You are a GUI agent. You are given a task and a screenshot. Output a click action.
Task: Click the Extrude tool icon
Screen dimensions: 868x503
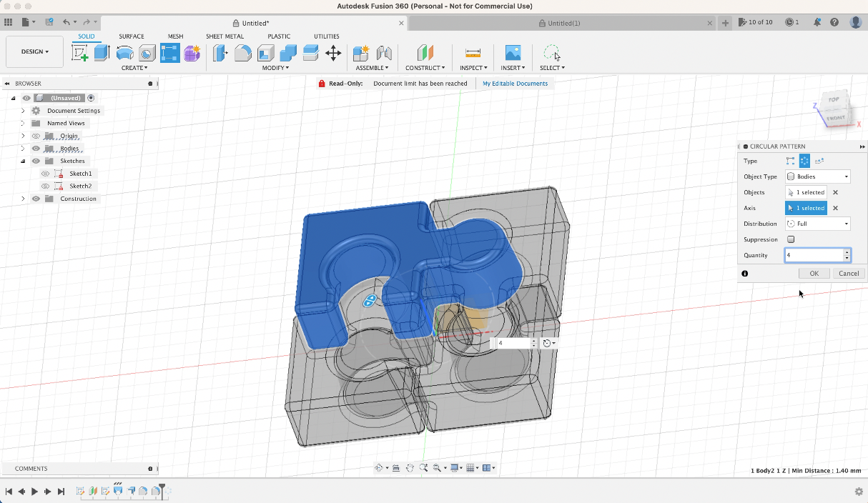102,53
